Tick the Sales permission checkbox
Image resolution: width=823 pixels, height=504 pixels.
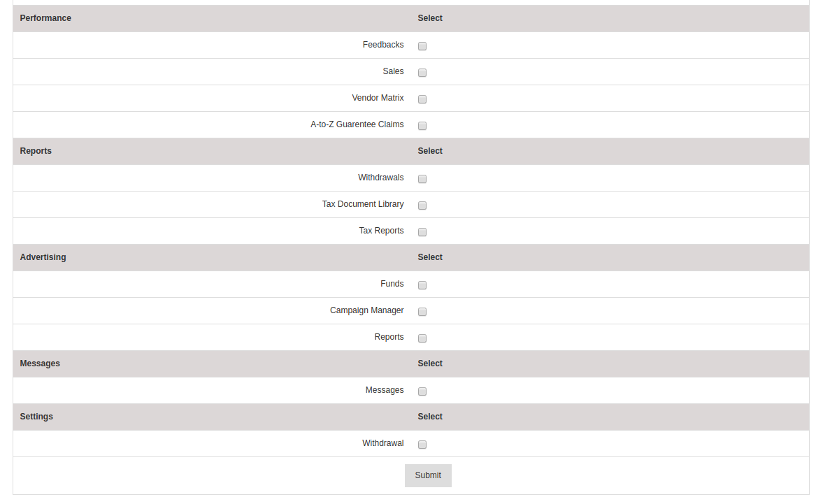pos(422,73)
